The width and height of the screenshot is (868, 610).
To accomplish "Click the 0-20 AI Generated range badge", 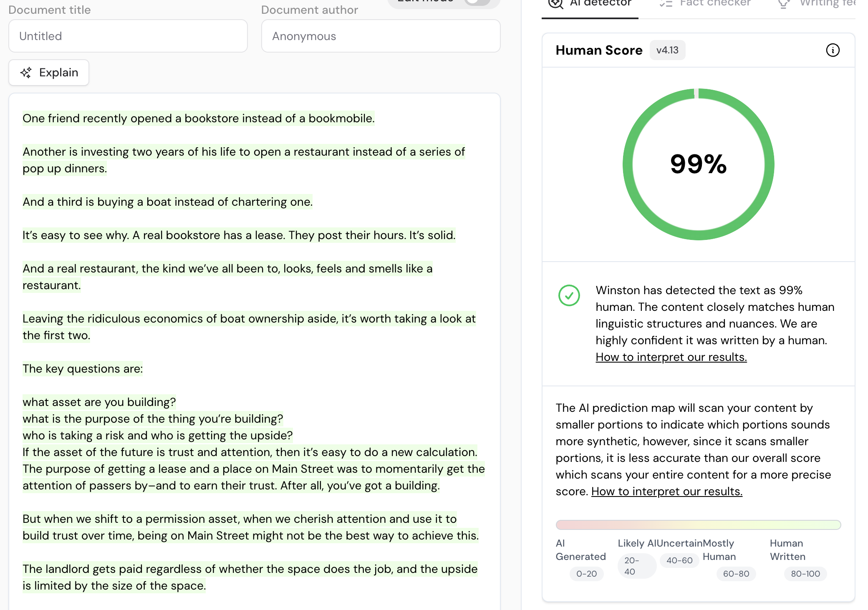I will coord(586,574).
